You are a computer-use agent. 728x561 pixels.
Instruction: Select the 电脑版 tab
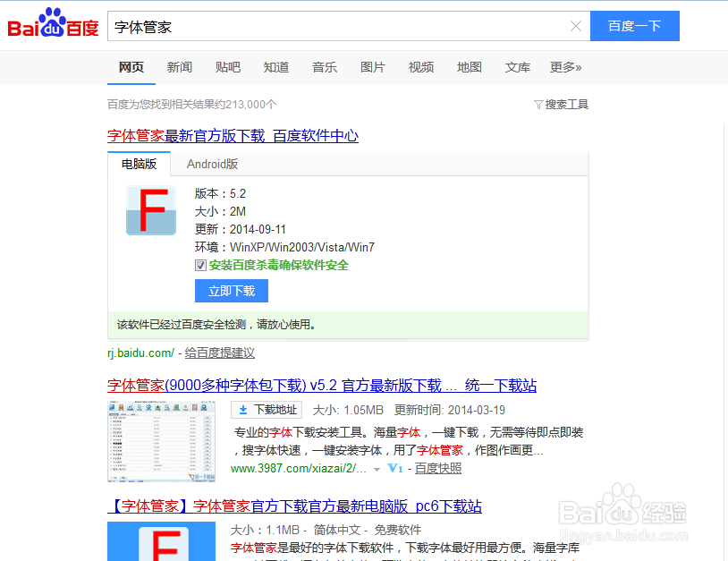pyautogui.click(x=139, y=164)
